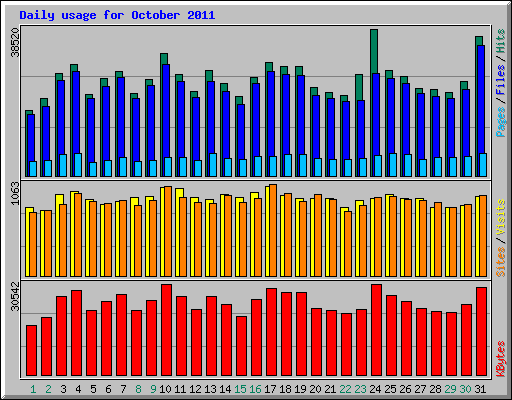The height and width of the screenshot is (400, 512).
Task: Click the red KBytes bar for day 1
Action: (x=31, y=350)
